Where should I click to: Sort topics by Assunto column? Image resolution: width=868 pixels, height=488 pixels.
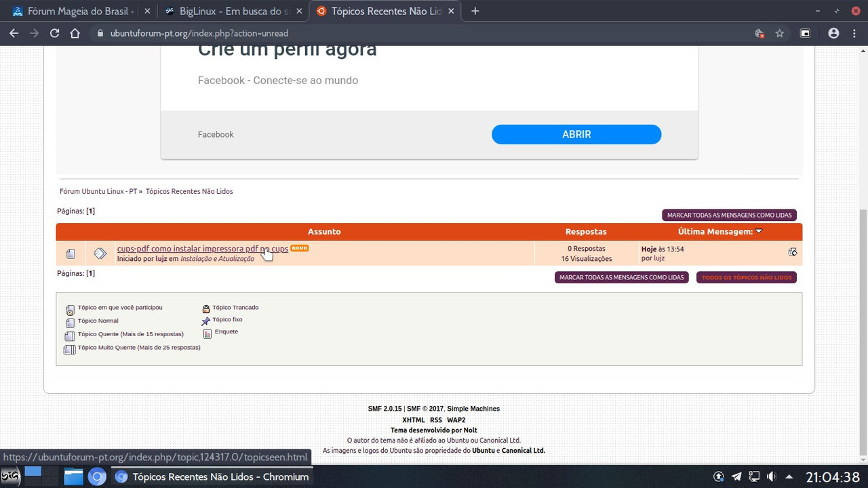[x=324, y=232]
